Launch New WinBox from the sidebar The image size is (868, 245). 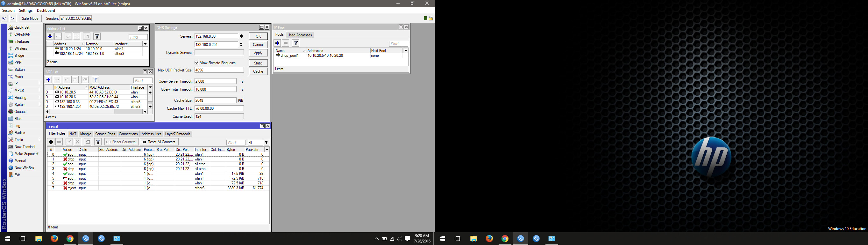(24, 168)
